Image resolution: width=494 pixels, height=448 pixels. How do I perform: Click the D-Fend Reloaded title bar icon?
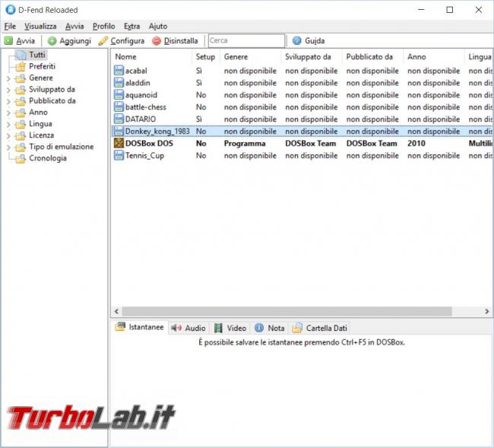11,10
